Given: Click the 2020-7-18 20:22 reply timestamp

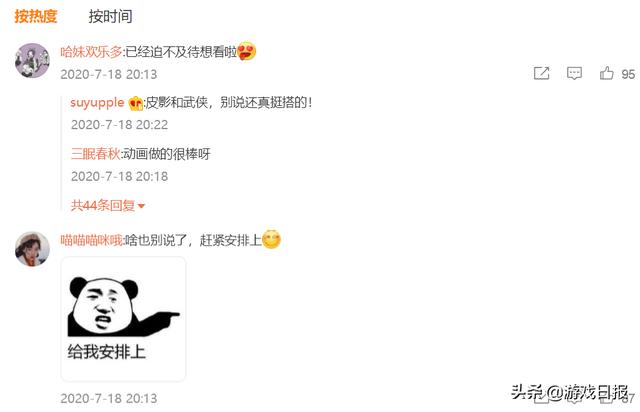Looking at the screenshot, I should pyautogui.click(x=120, y=125).
